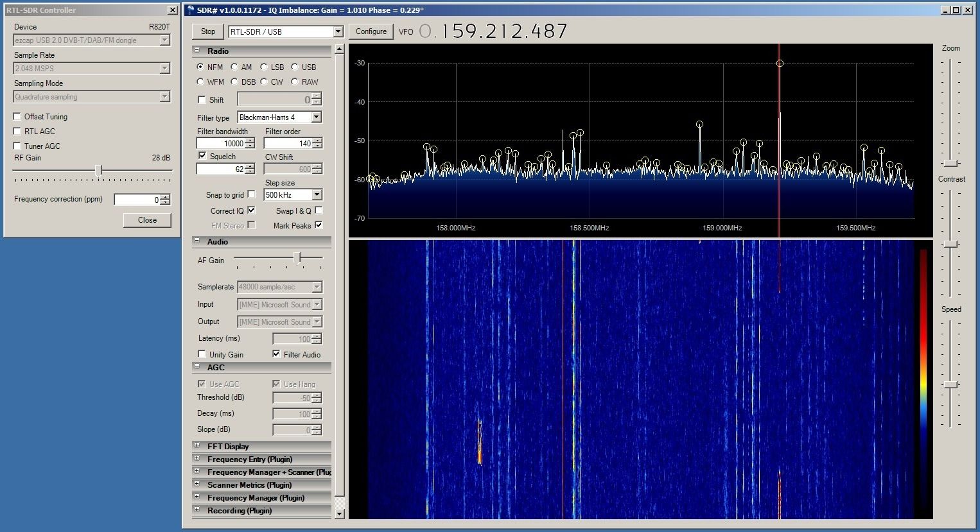Open the RTL-SDR / USB source dropdown

pyautogui.click(x=338, y=32)
